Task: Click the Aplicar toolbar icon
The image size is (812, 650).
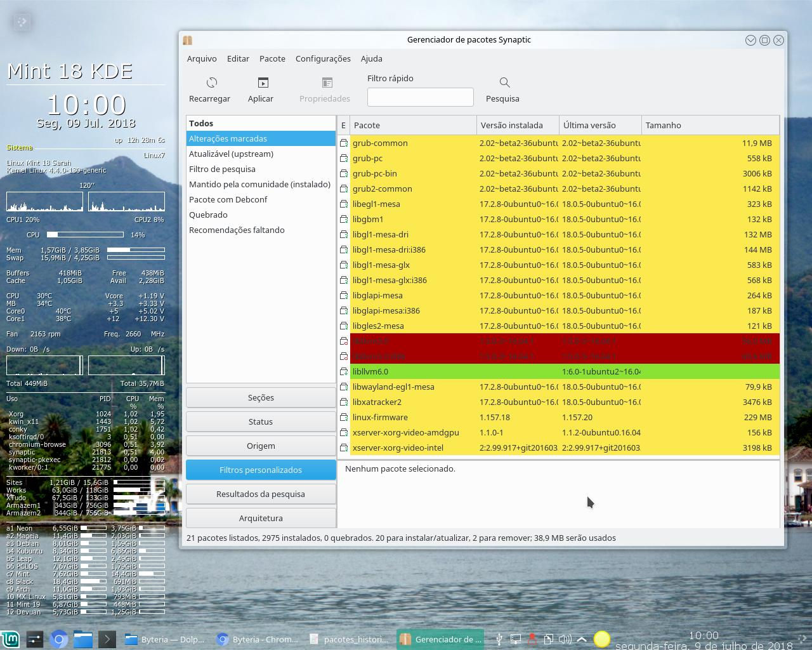Action: (261, 83)
